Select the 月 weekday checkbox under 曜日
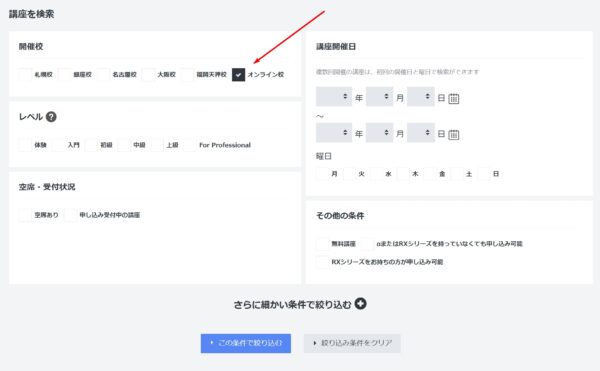Screen dimensions: 600x371 click(322, 174)
